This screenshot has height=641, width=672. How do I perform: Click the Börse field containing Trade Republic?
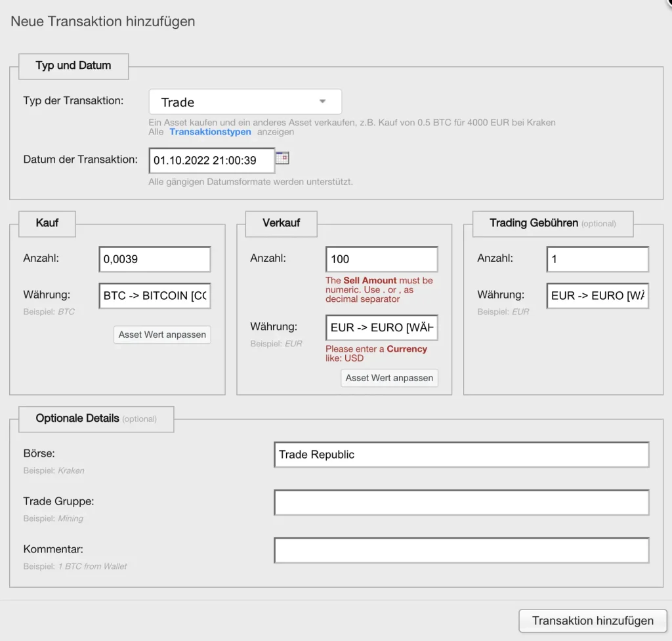461,455
